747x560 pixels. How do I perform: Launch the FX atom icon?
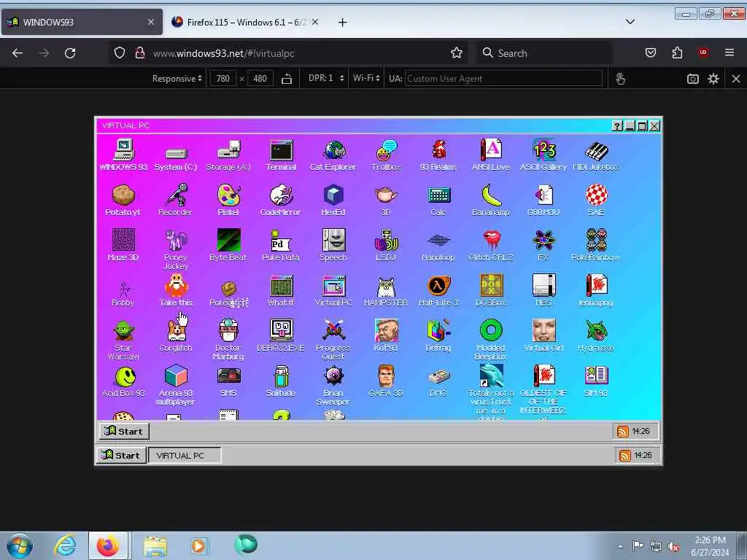click(543, 245)
